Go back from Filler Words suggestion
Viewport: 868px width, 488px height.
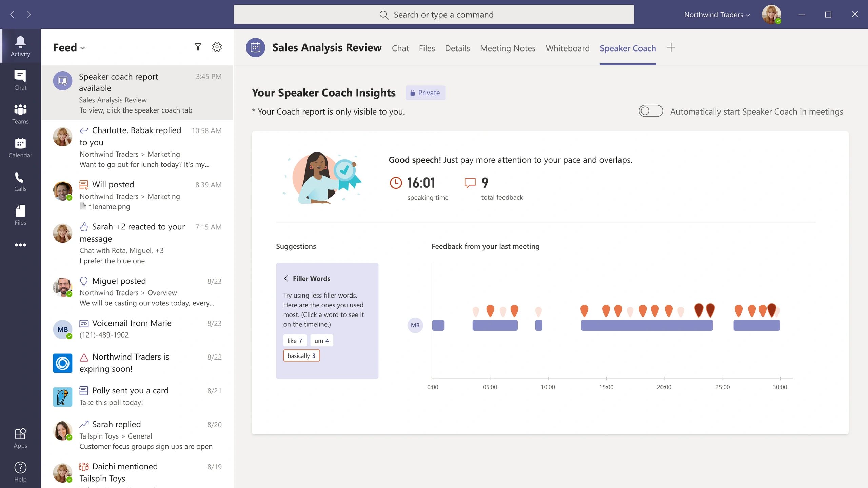287,278
